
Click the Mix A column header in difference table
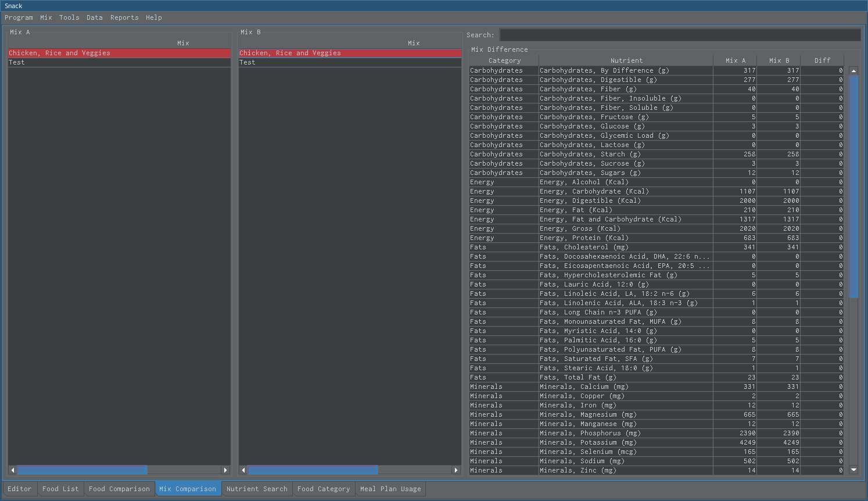tap(735, 60)
